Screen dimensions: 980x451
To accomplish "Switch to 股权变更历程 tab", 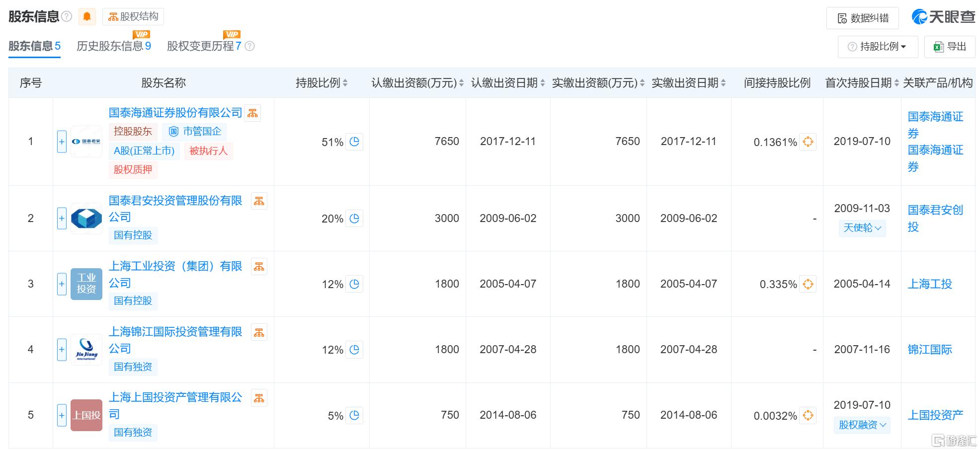I will tap(204, 46).
